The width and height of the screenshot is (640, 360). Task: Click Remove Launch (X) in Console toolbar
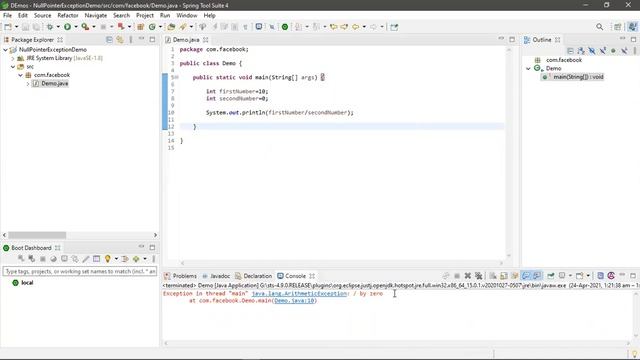[468, 276]
